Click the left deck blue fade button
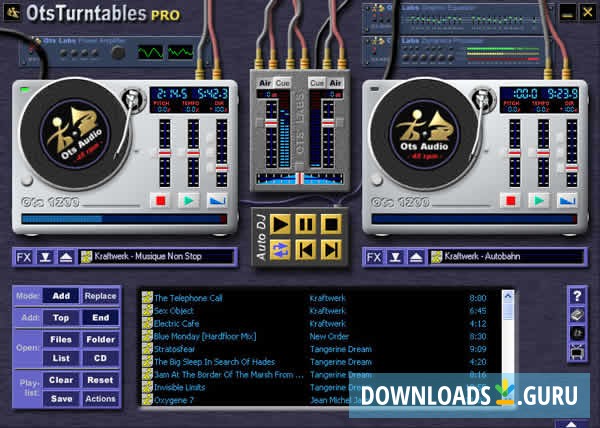 [217, 200]
